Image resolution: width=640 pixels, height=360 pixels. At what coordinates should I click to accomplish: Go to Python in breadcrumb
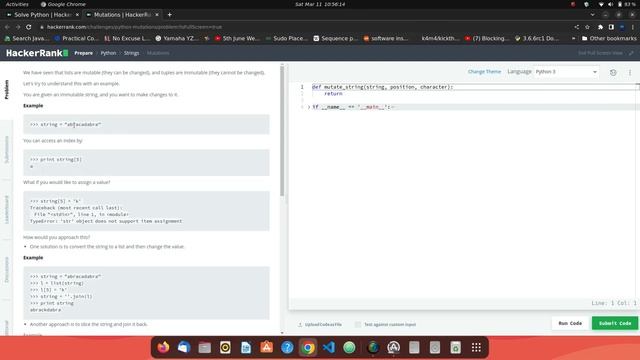pyautogui.click(x=108, y=53)
